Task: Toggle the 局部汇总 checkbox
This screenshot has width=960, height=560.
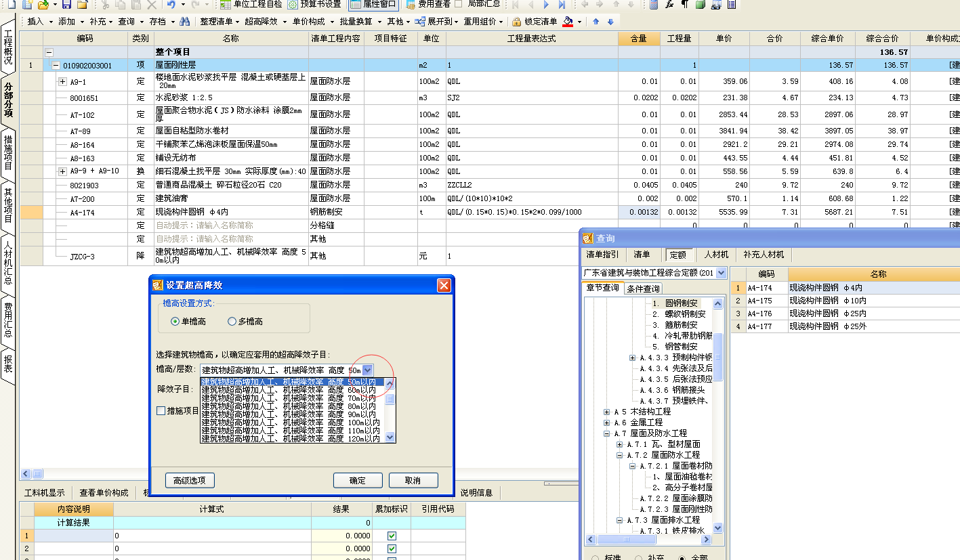Action: click(459, 4)
